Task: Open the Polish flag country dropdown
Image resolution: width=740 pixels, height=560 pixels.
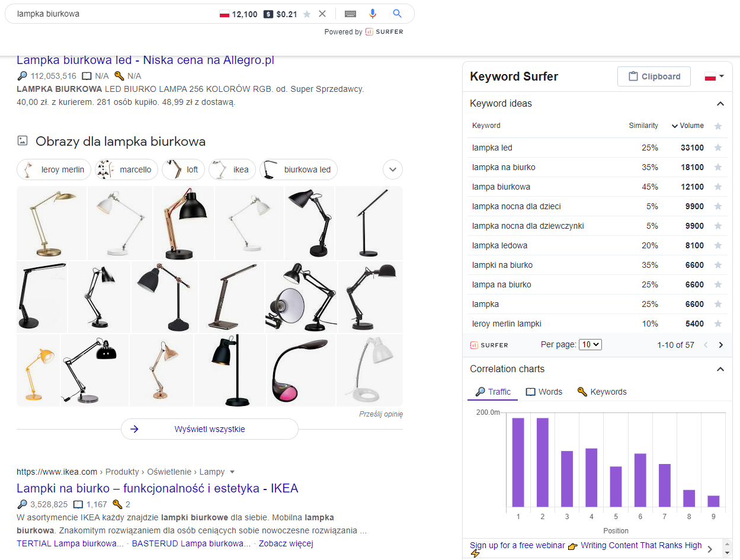Action: point(715,76)
